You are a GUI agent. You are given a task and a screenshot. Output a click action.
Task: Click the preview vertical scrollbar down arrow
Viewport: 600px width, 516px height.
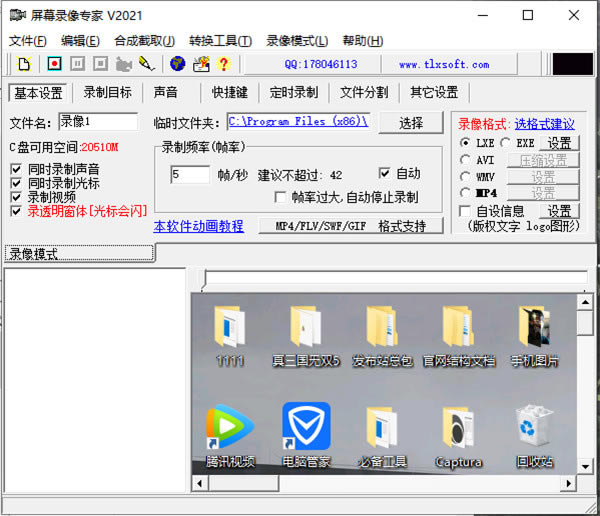pos(585,467)
